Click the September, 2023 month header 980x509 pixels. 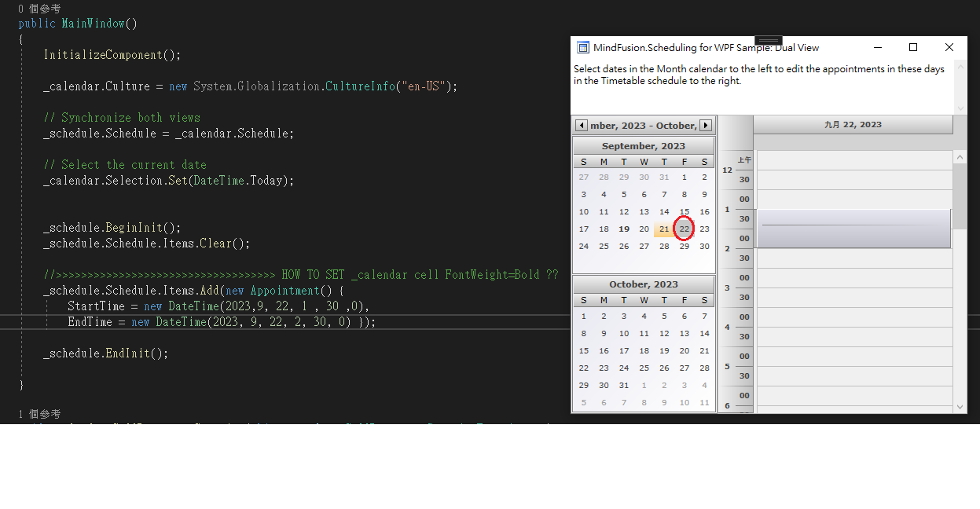(x=643, y=146)
